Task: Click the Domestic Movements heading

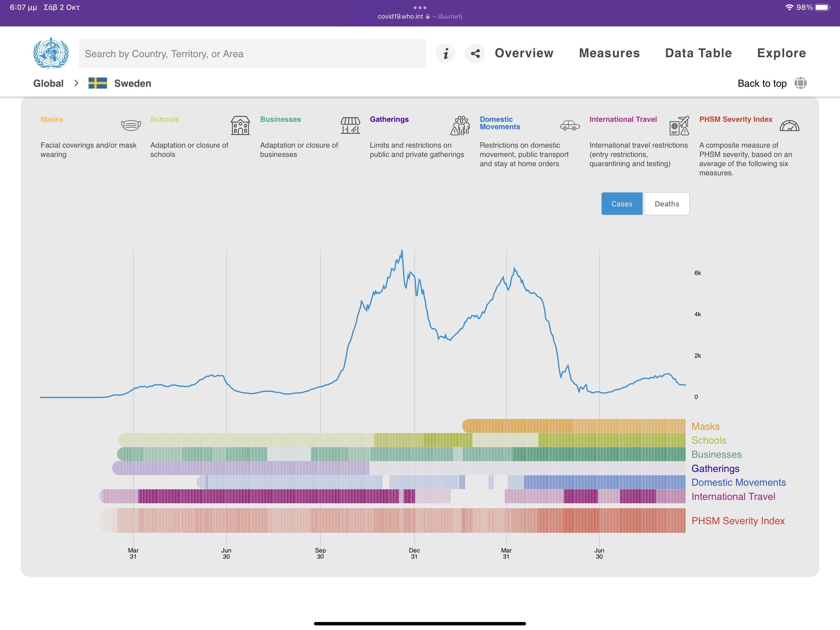Action: 500,123
